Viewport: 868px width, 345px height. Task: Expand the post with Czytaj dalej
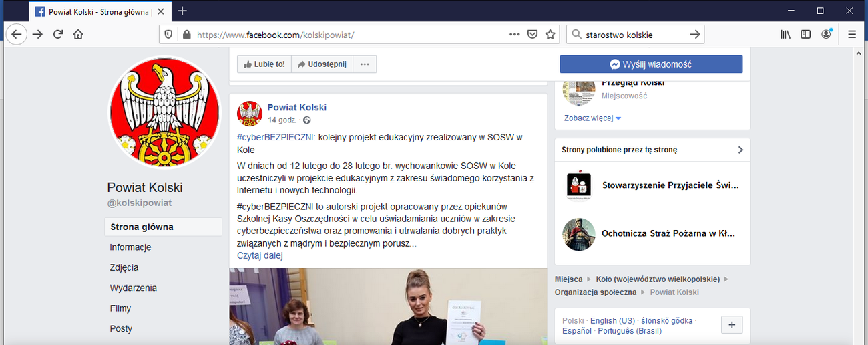click(260, 255)
